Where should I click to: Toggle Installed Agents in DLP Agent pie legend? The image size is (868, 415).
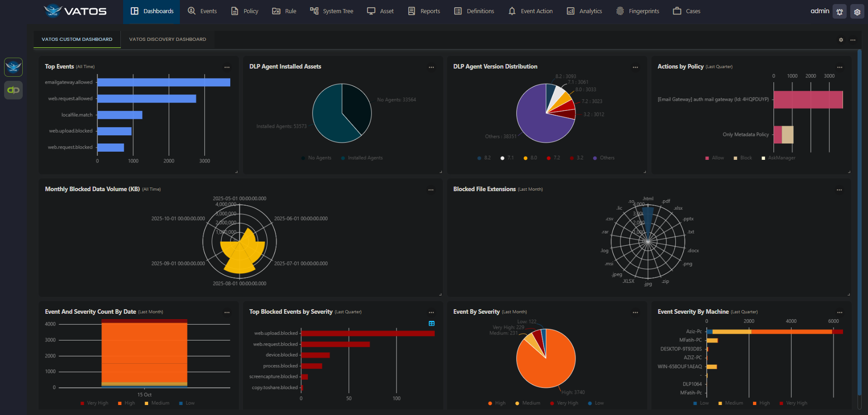pyautogui.click(x=362, y=158)
